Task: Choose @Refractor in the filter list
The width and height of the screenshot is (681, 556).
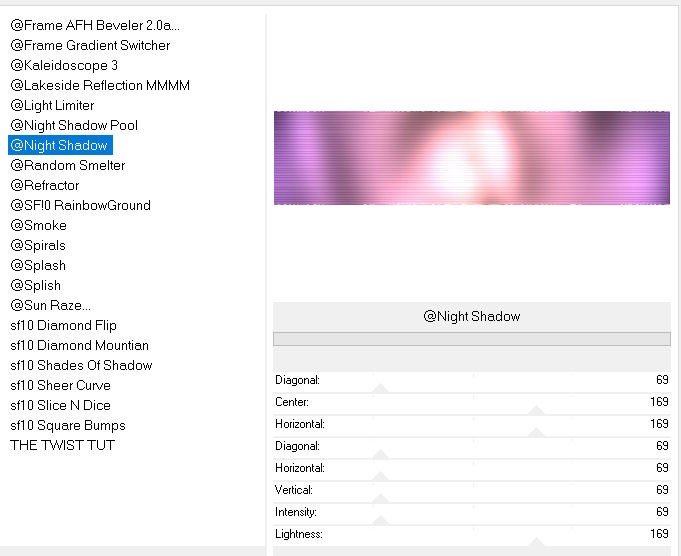Action: [x=45, y=185]
